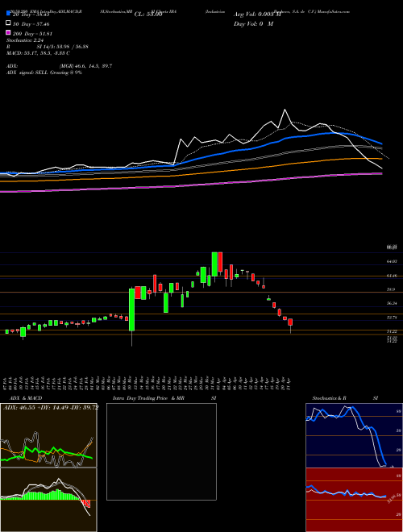Click the last red candlestick on the chart

(290, 322)
